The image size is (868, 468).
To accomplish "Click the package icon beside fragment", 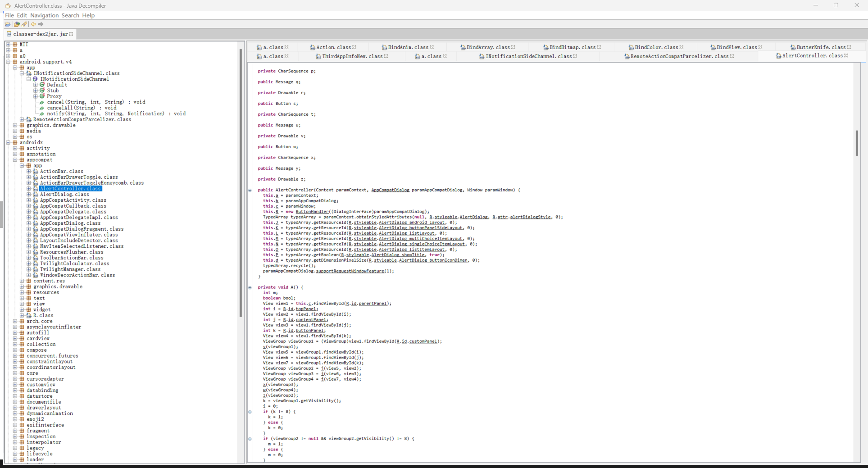I will point(22,431).
